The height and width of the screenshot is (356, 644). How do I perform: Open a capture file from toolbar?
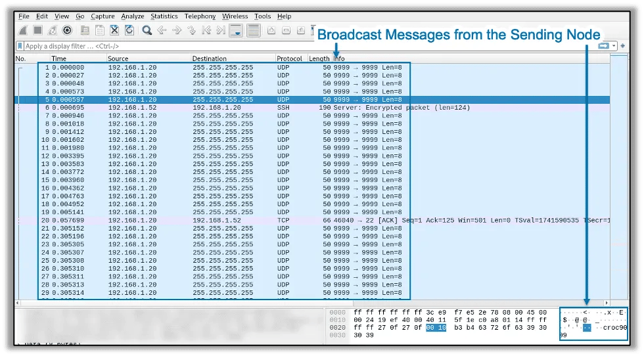[85, 30]
